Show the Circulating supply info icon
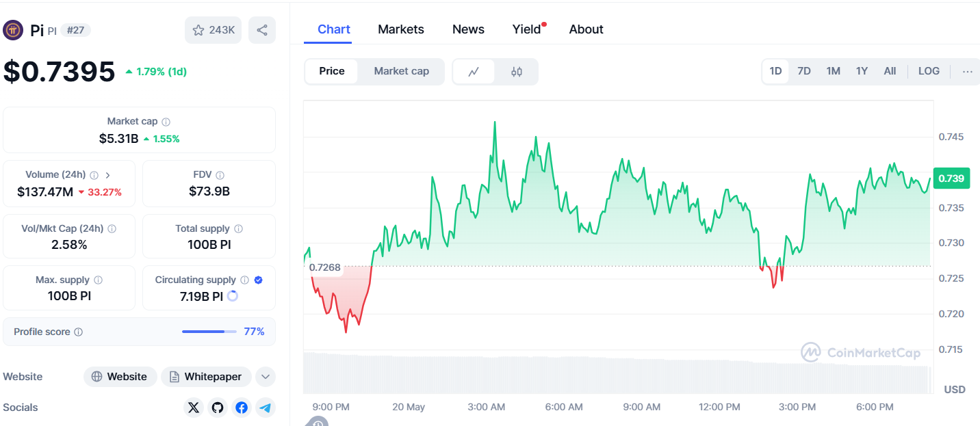Screen dimensions: 980x426 pos(244,280)
